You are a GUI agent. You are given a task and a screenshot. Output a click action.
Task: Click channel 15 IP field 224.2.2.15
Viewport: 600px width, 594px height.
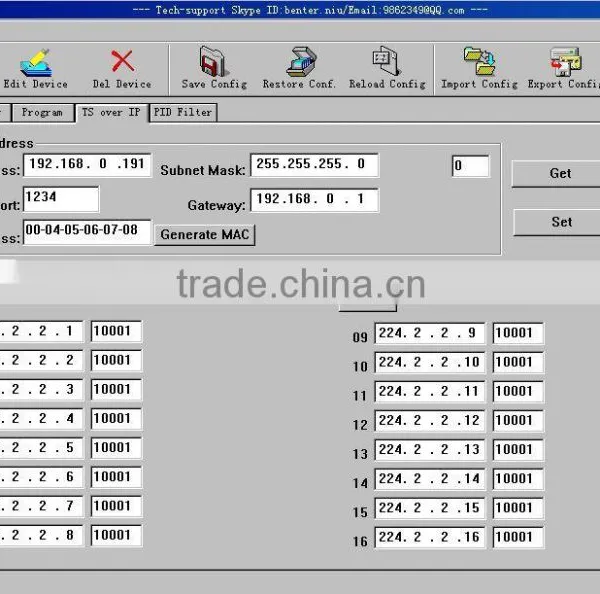tap(429, 508)
